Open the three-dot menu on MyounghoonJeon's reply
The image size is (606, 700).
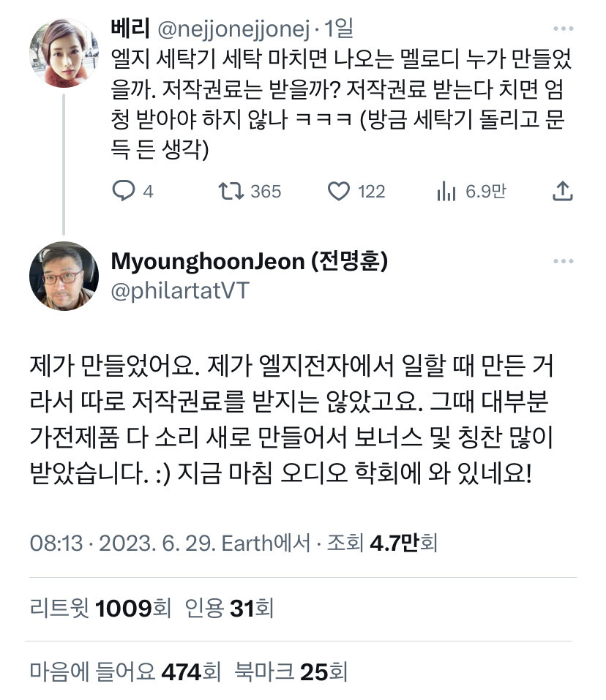click(x=563, y=261)
